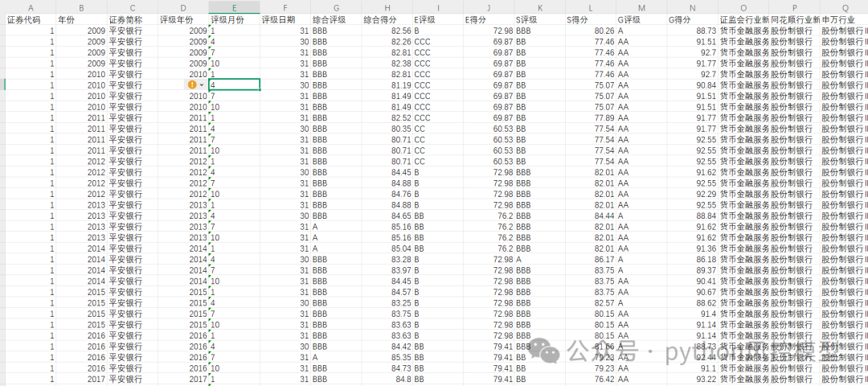Select the cell with score 84.57

coord(387,291)
